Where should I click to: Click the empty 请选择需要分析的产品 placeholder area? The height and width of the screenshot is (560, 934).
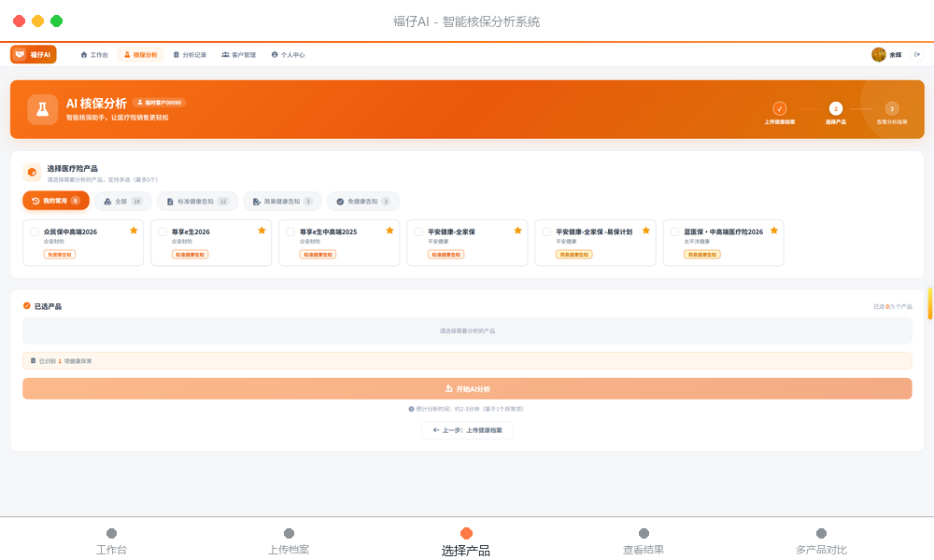click(467, 331)
